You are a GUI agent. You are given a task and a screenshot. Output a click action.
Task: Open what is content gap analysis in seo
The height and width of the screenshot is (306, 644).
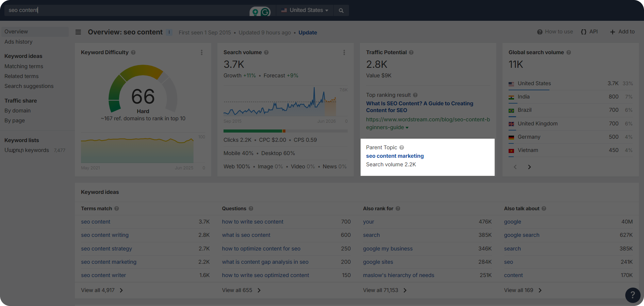[265, 262]
